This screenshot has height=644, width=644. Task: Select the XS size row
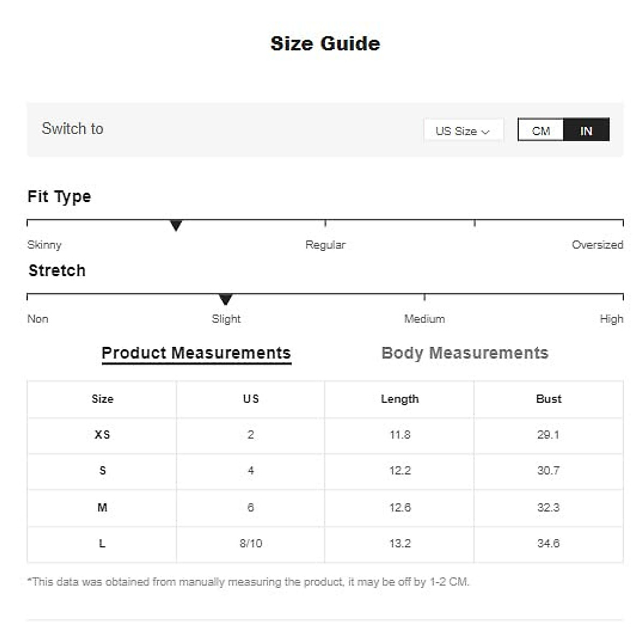coord(102,435)
